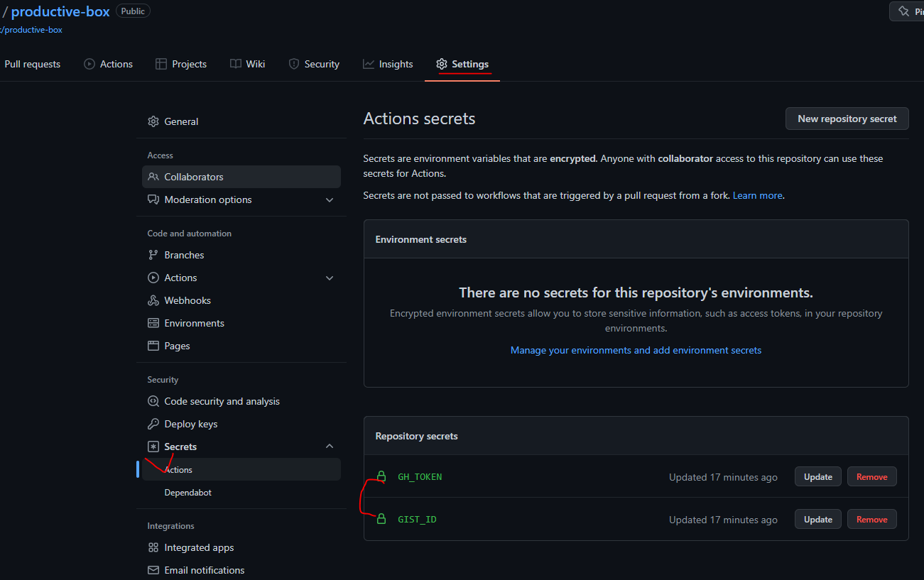Click the /productive-box link under the title
This screenshot has width=924, height=580.
pyautogui.click(x=32, y=30)
